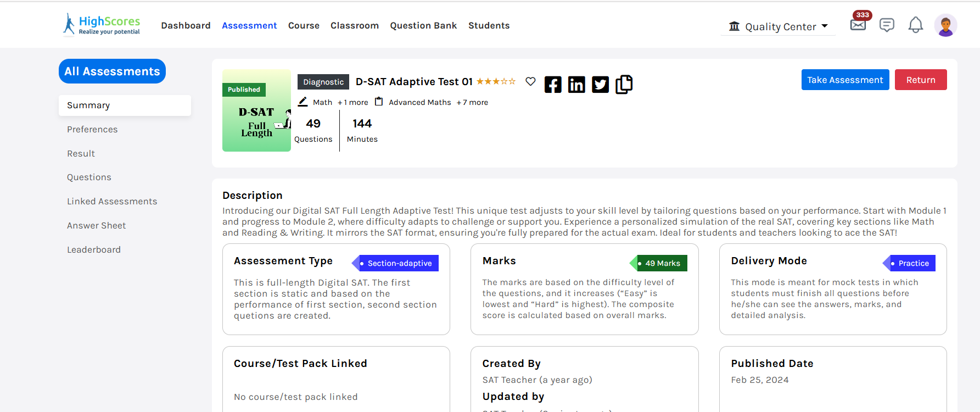Open the notifications bell
This screenshot has width=980, height=412.
click(x=915, y=25)
